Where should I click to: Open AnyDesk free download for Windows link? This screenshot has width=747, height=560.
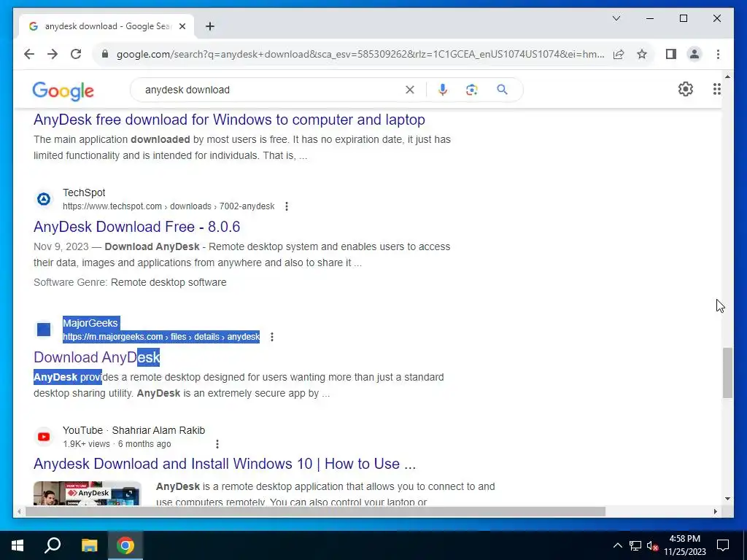tap(229, 120)
